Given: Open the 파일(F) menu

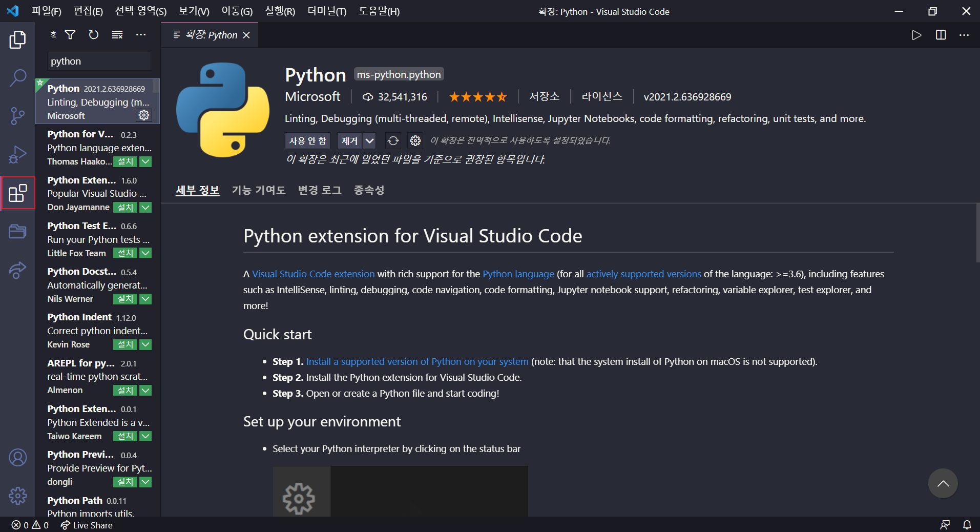Looking at the screenshot, I should click(x=46, y=11).
